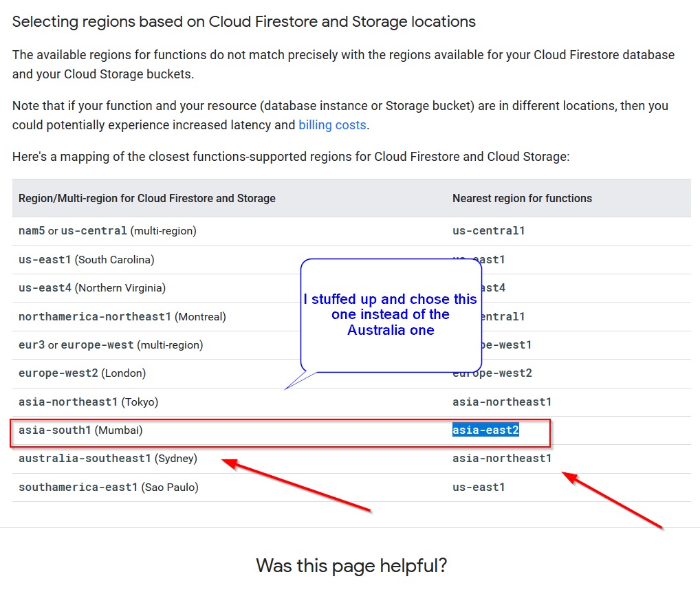Click the southamerica-east1 (Sao Paulo) cell

pos(109,487)
